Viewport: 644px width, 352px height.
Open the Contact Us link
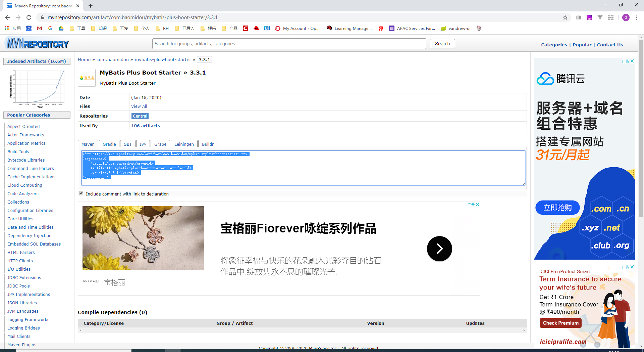coord(610,45)
